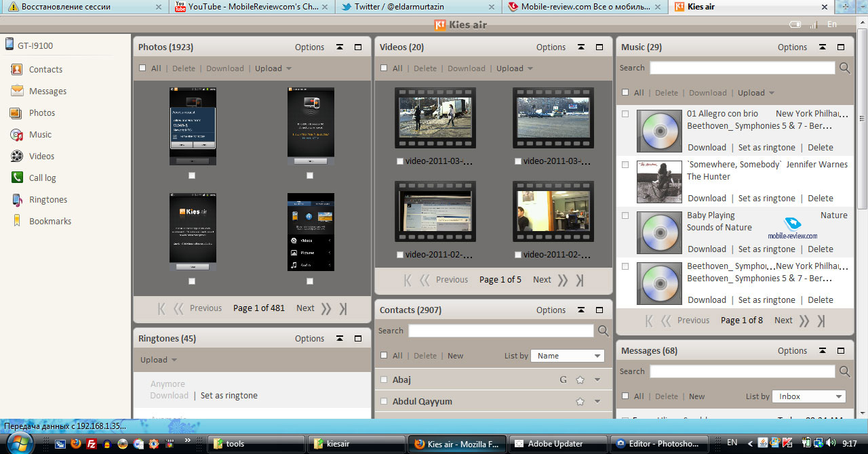The width and height of the screenshot is (868, 454).
Task: Click the Messages panel search magnifier
Action: click(x=845, y=371)
